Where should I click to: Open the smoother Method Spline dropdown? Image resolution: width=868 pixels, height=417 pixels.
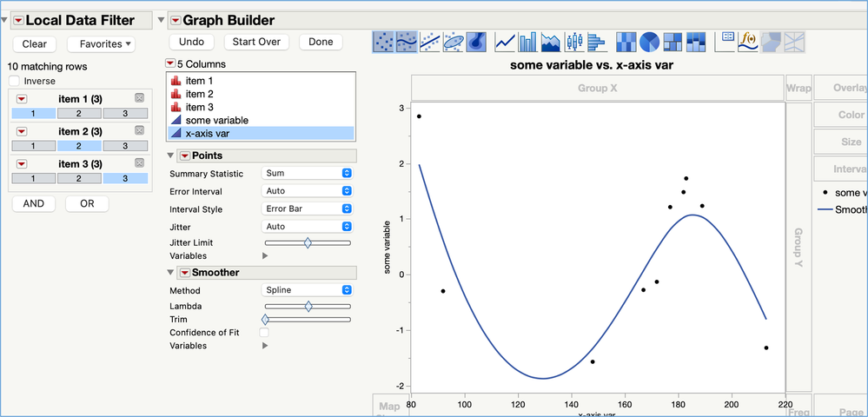[307, 290]
